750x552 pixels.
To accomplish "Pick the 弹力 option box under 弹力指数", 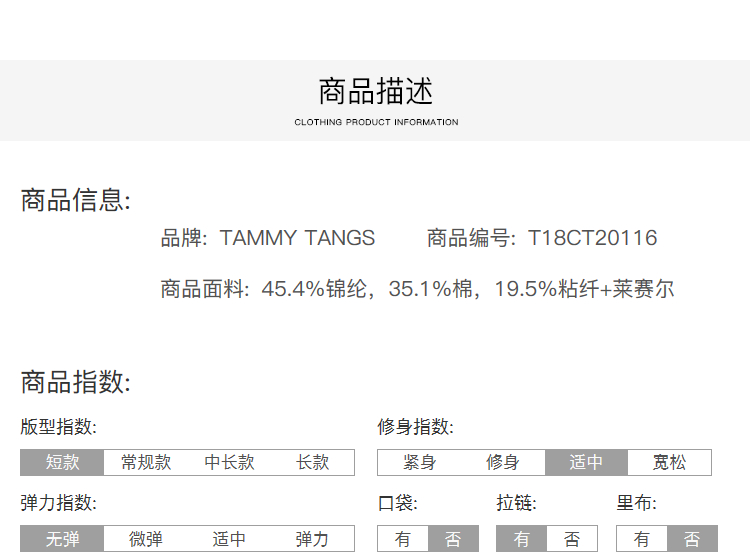I will (x=313, y=539).
